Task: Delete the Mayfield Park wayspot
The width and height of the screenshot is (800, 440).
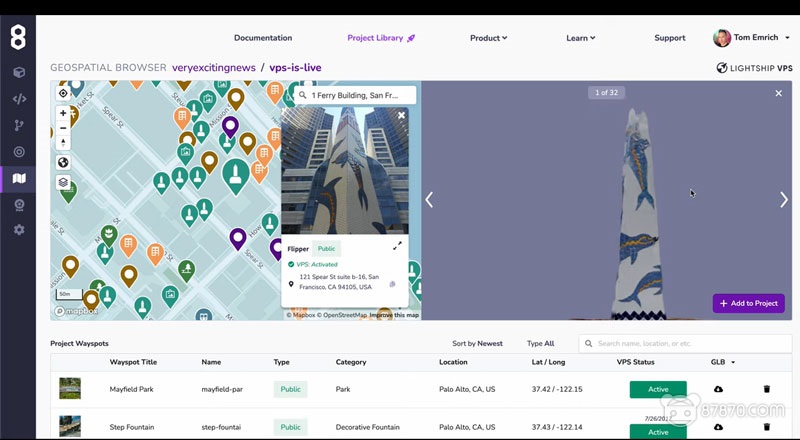Action: [x=767, y=389]
